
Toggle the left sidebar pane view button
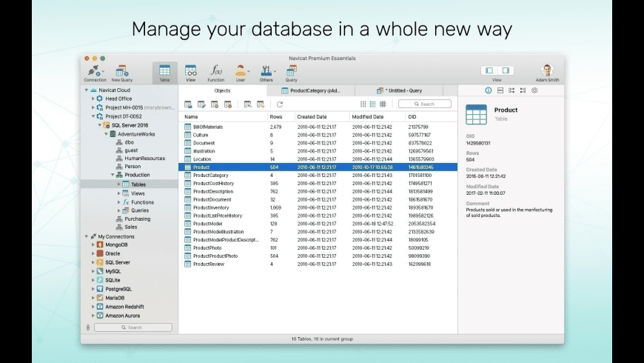[x=490, y=70]
